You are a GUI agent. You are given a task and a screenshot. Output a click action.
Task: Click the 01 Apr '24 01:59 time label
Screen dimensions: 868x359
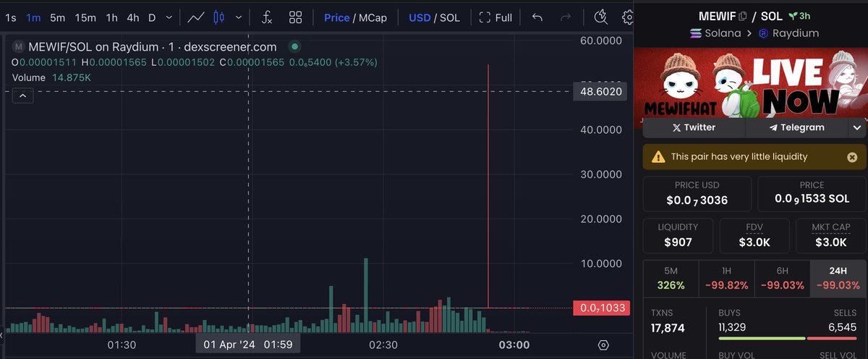pos(248,345)
